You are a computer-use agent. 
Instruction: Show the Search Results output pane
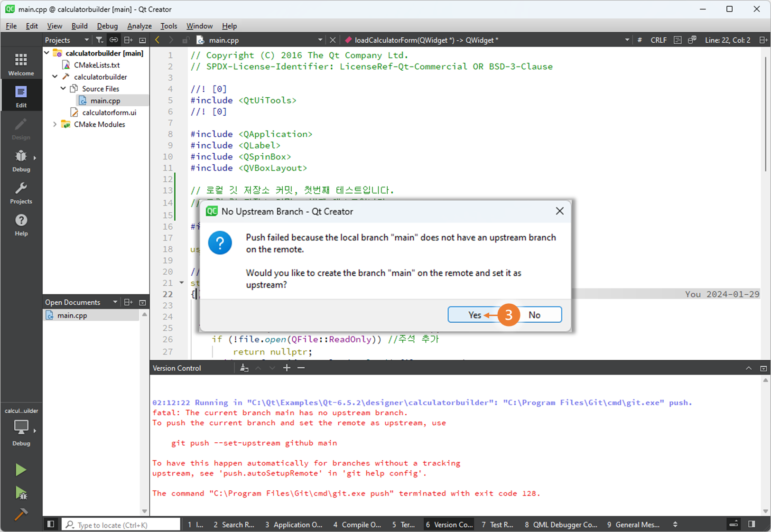[x=233, y=524]
